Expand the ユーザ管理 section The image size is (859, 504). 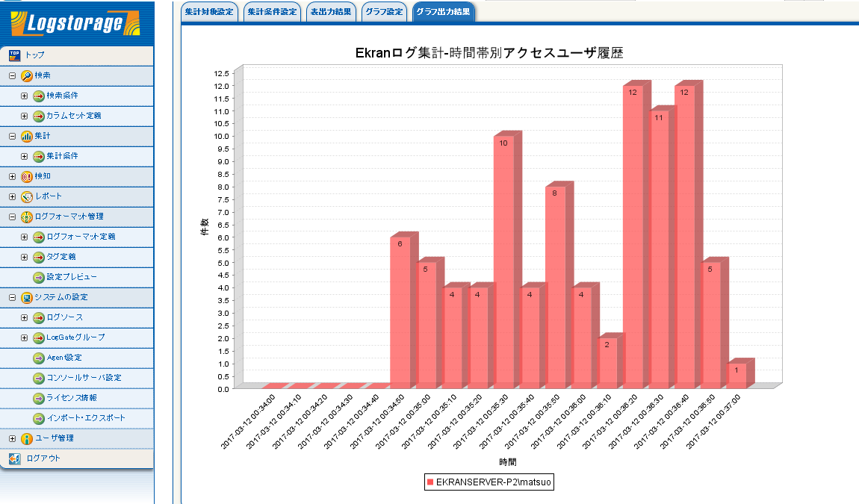click(x=12, y=439)
